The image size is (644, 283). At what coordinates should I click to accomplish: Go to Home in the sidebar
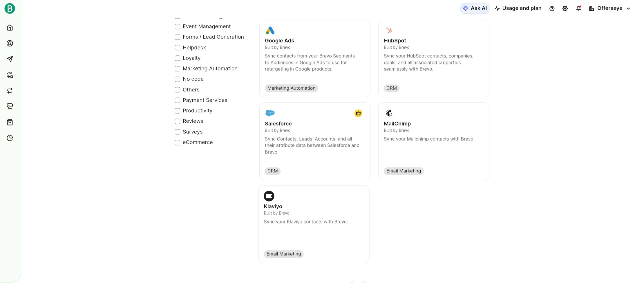[10, 28]
